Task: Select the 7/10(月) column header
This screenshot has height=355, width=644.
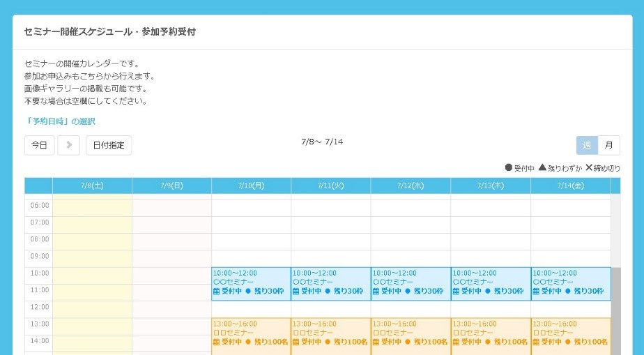Action: [x=251, y=186]
